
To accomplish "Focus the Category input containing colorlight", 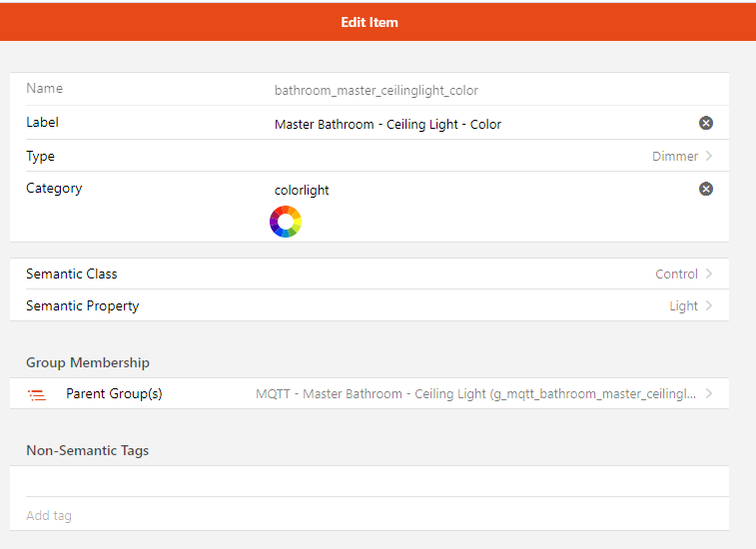I will (479, 190).
